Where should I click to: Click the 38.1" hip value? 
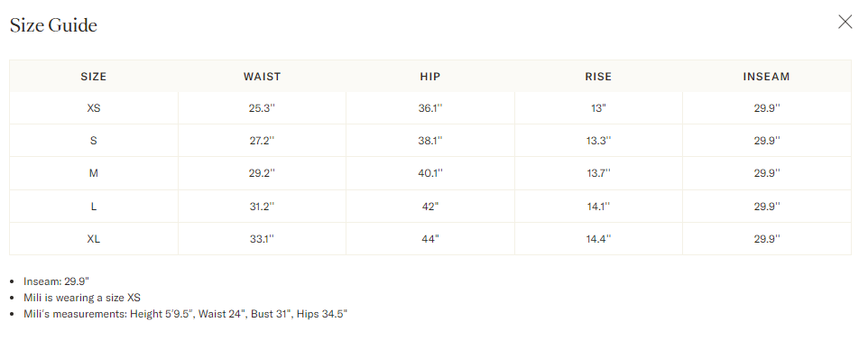430,141
